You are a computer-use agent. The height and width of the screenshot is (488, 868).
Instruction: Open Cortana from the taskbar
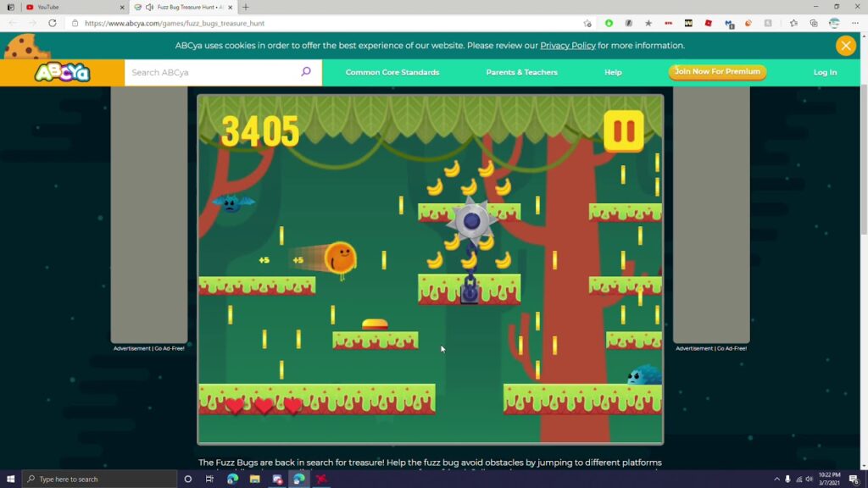coord(187,480)
